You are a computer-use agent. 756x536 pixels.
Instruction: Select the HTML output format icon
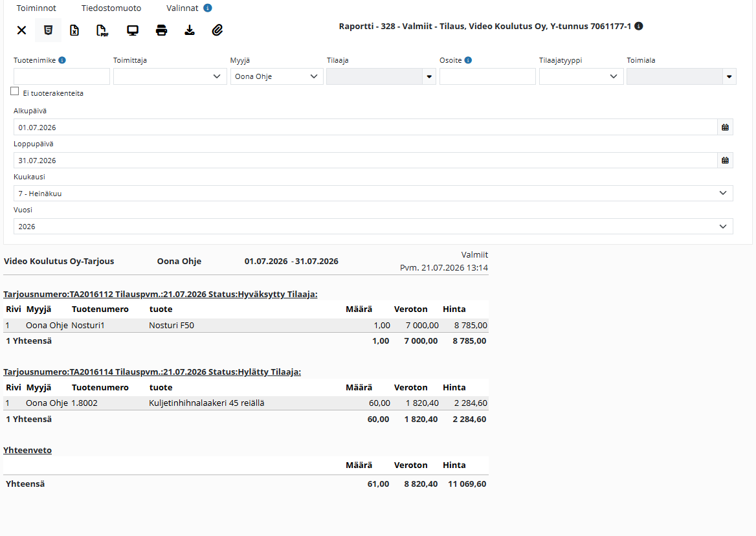(x=48, y=30)
